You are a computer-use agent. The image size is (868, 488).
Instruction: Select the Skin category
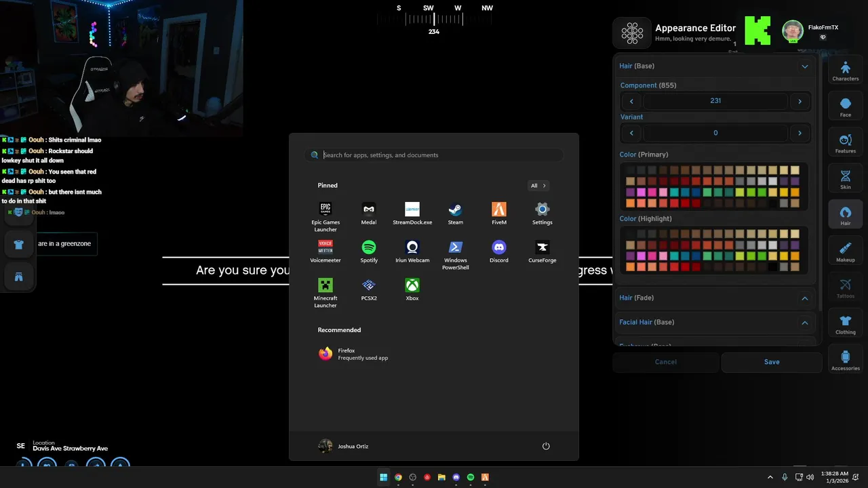[846, 178]
